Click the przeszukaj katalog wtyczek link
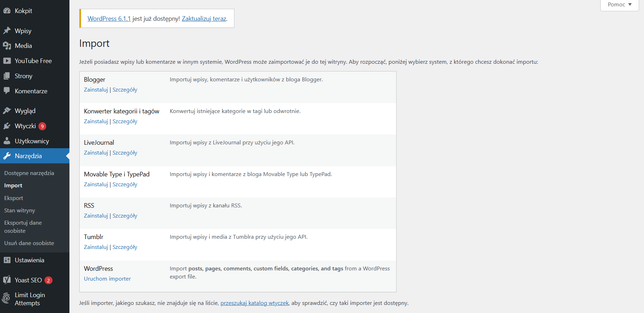This screenshot has height=313, width=644. click(254, 303)
